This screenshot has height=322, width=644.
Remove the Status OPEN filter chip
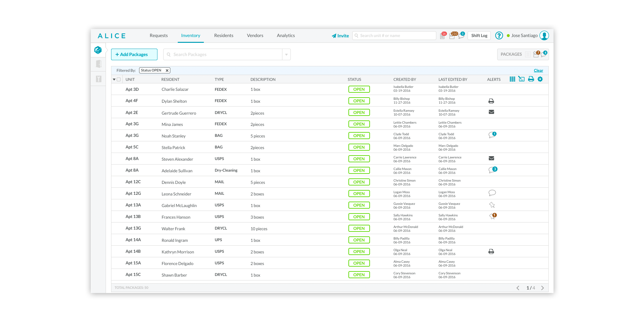pos(167,71)
